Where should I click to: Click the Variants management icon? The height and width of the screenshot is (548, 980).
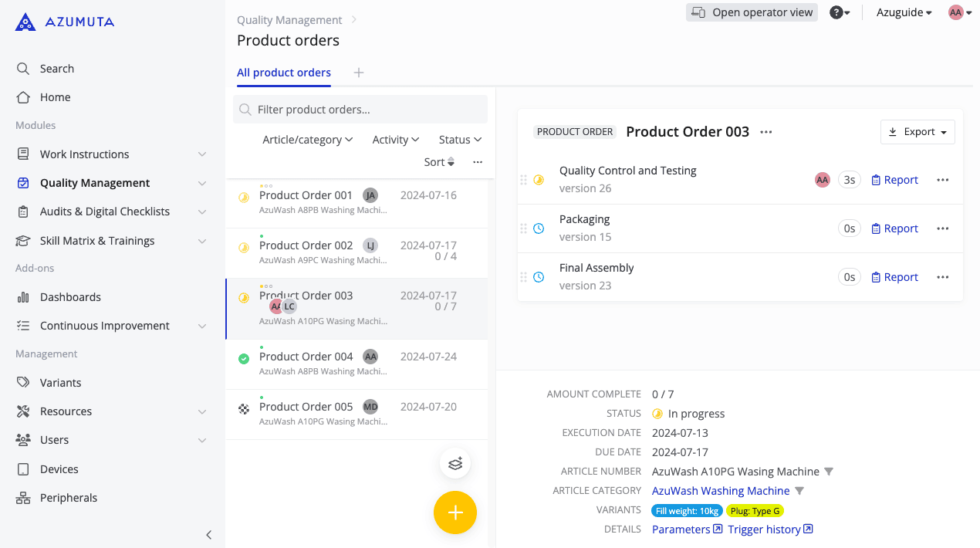tap(24, 382)
